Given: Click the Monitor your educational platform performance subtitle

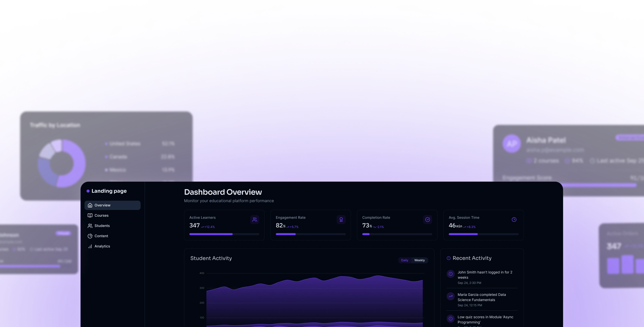Looking at the screenshot, I should pyautogui.click(x=229, y=201).
